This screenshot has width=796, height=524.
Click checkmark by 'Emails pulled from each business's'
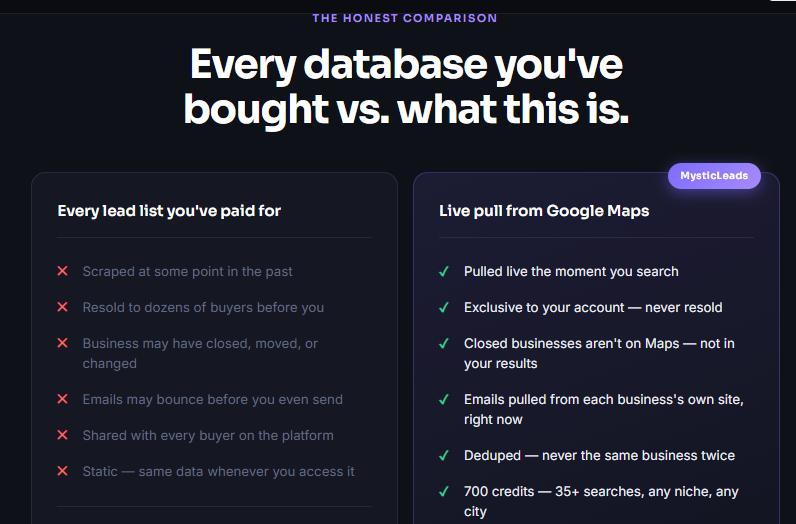(x=444, y=400)
